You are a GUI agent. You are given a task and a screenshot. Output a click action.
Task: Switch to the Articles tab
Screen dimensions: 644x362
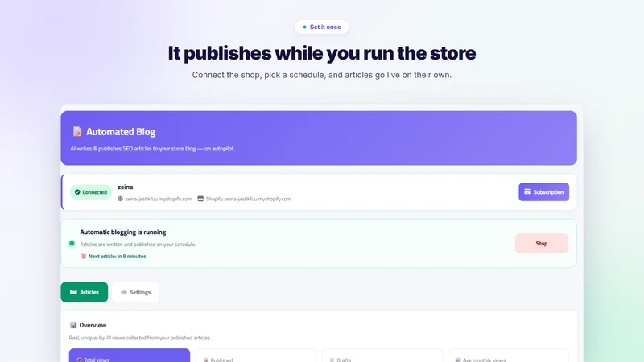coord(85,292)
